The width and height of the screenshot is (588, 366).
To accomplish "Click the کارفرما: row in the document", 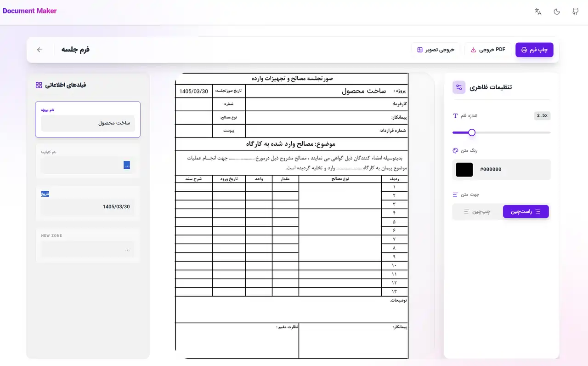I will point(327,104).
